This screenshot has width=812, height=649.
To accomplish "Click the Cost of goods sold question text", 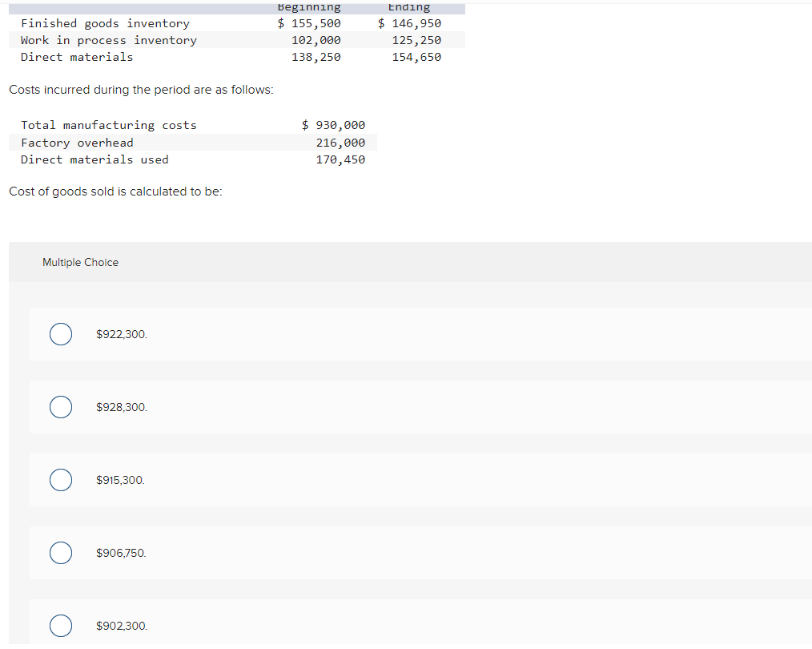I will [x=115, y=191].
